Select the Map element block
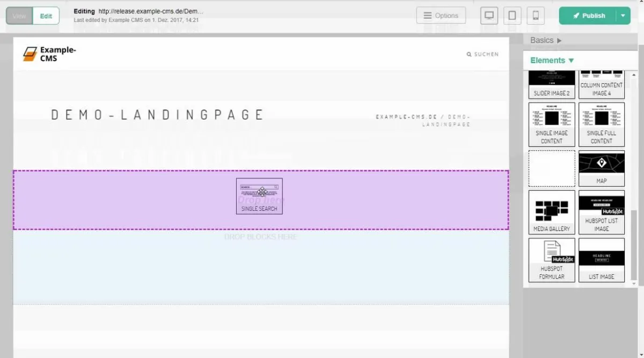This screenshot has height=358, width=644. pyautogui.click(x=601, y=168)
